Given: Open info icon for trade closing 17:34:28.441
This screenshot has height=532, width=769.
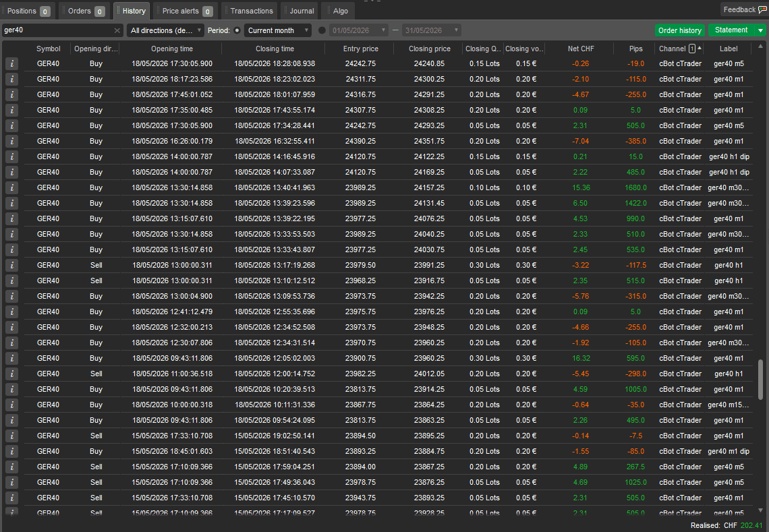Looking at the screenshot, I should 11,125.
